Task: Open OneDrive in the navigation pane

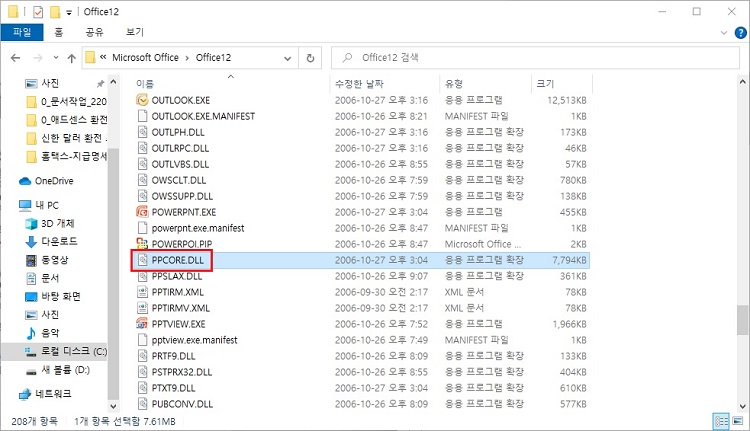Action: tap(46, 181)
